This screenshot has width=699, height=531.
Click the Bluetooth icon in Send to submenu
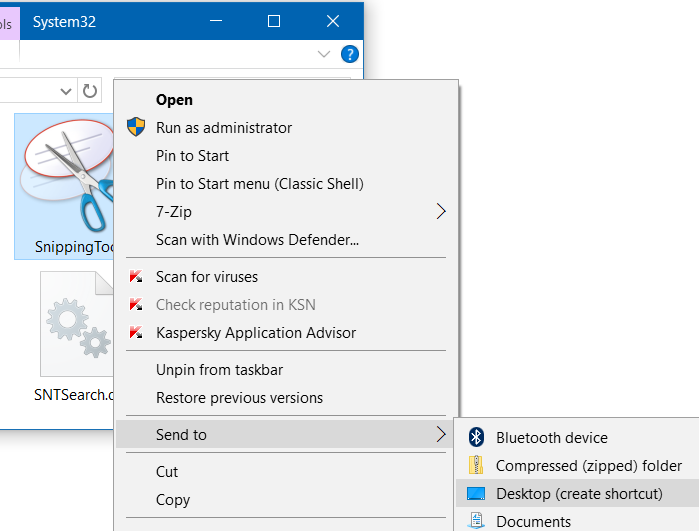476,437
